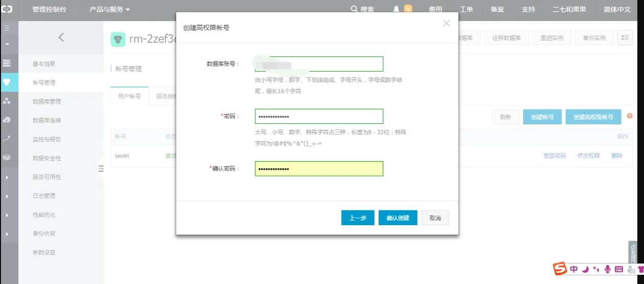Click the 数据库账号 input field
The width and height of the screenshot is (644, 284).
point(319,64)
